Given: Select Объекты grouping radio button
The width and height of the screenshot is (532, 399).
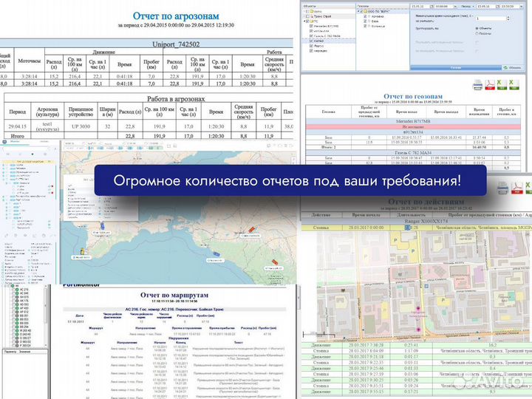Looking at the screenshot, I should pyautogui.click(x=477, y=28).
